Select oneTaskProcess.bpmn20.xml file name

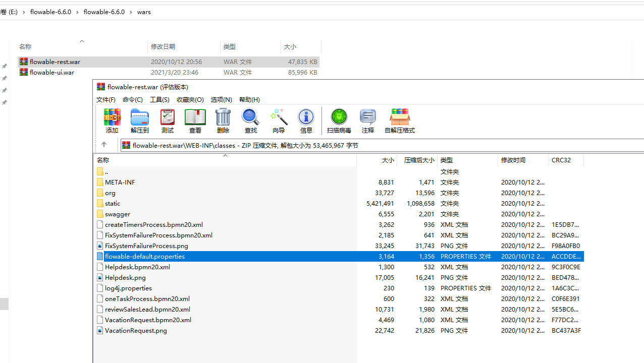coord(147,298)
